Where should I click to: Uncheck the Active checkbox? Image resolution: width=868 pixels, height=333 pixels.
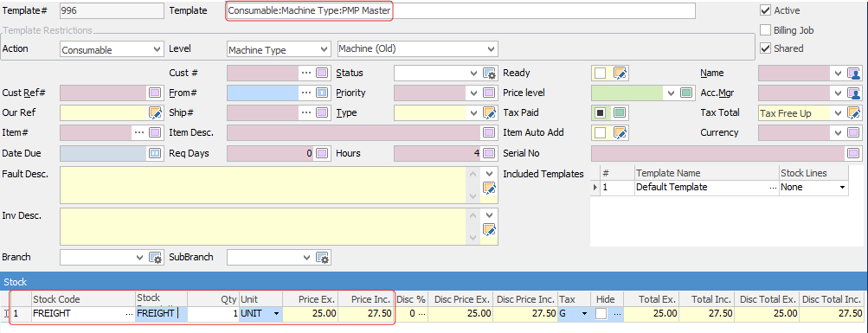pyautogui.click(x=765, y=10)
